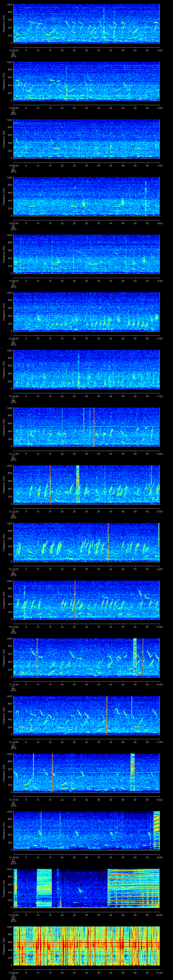Pick the 18:00 end time label
173x980 pixels.
click(x=160, y=799)
